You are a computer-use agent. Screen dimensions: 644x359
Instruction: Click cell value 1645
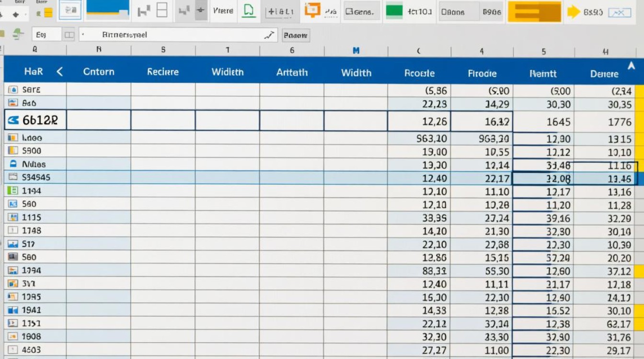point(559,122)
